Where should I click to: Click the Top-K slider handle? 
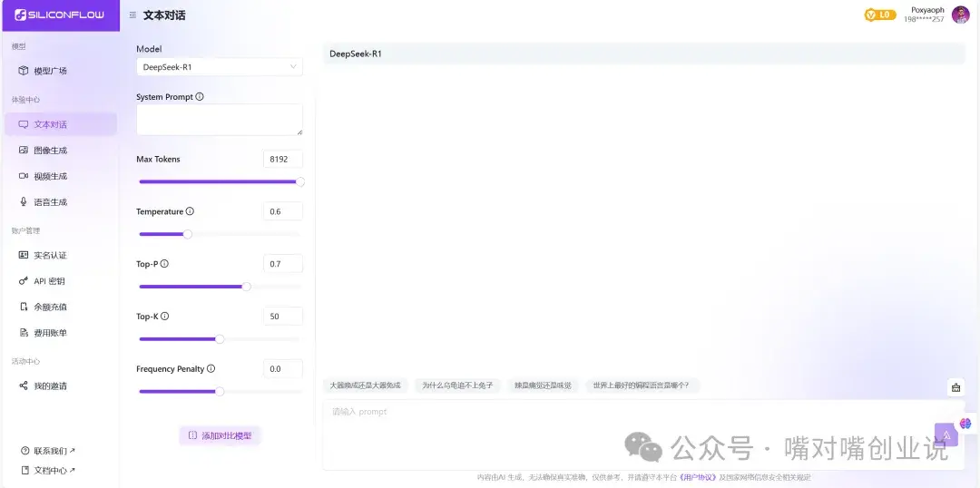tap(220, 339)
